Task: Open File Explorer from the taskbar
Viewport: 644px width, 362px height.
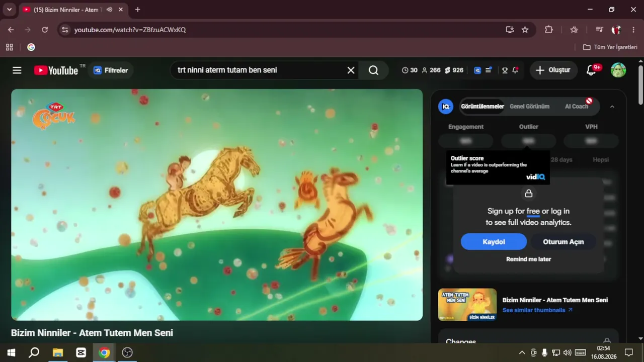Action: pos(58,352)
